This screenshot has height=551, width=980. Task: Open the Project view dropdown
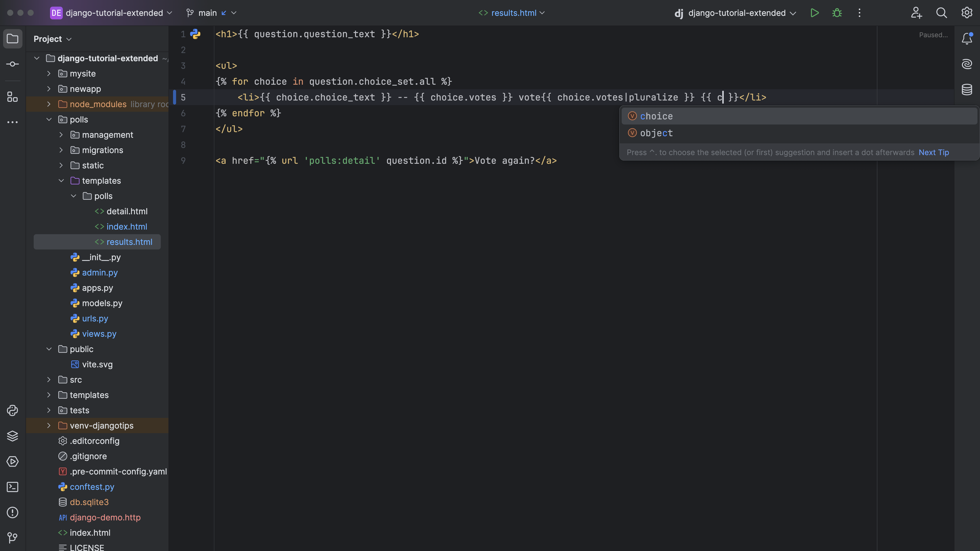[x=53, y=39]
